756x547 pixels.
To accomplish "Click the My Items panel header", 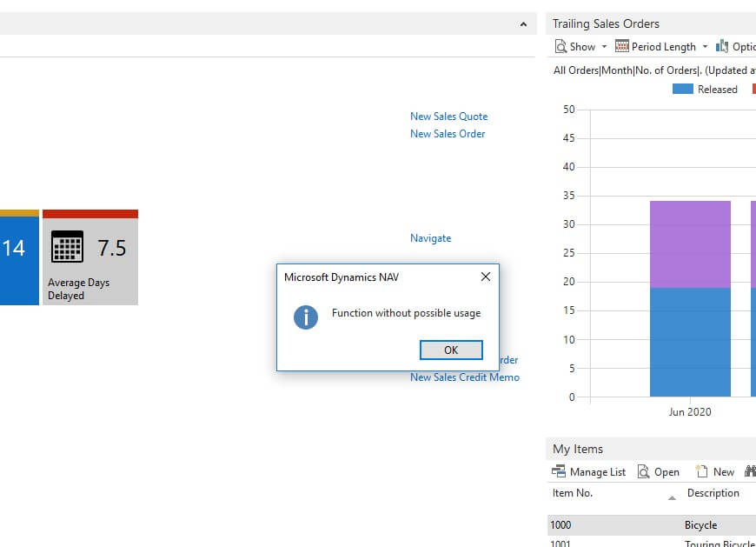I will pos(651,449).
